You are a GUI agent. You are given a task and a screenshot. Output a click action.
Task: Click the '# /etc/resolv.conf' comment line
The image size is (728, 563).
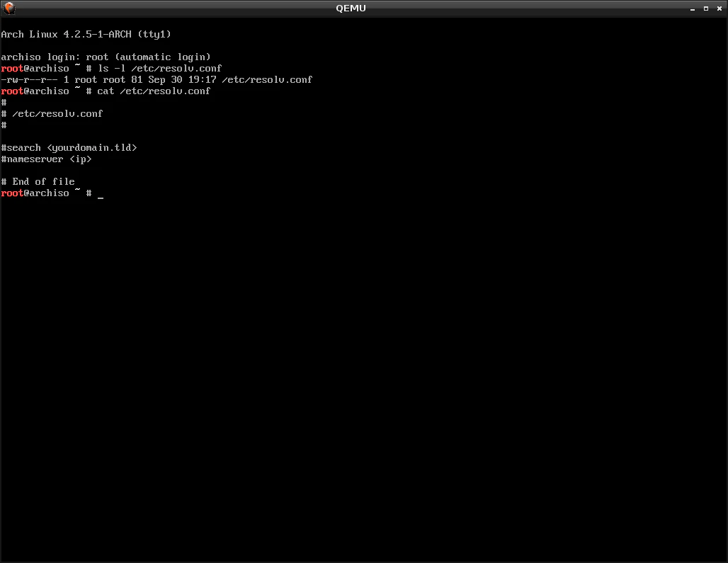52,114
